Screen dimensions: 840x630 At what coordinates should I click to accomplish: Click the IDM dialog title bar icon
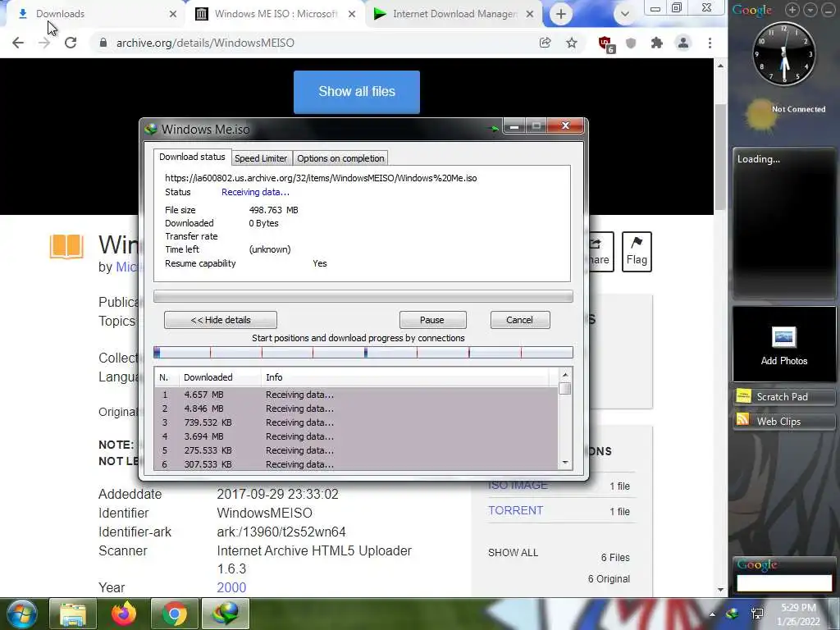click(151, 129)
